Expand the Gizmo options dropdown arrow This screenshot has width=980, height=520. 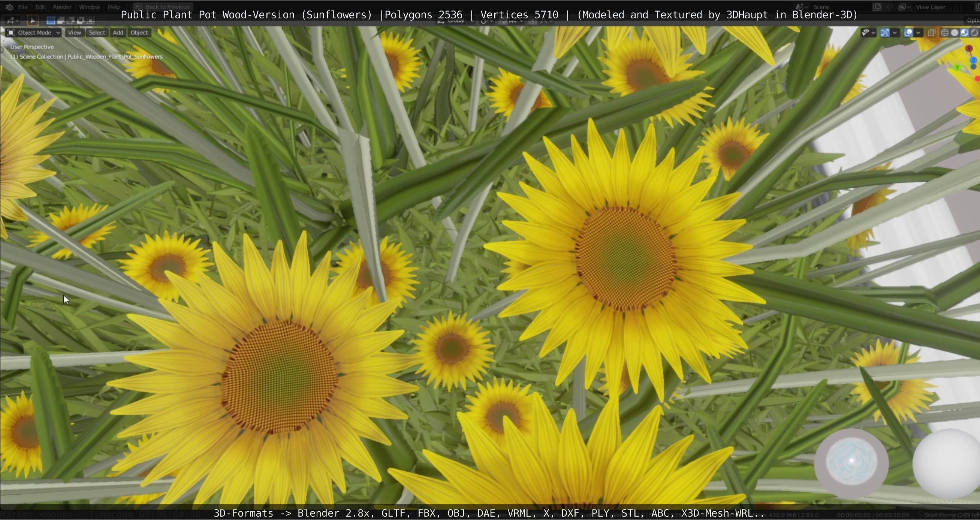(x=895, y=33)
